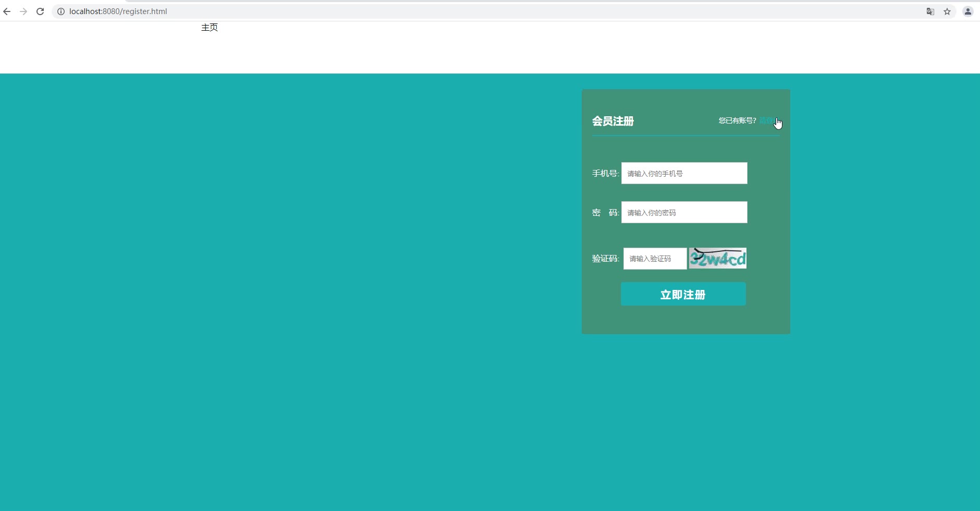The height and width of the screenshot is (511, 980).
Task: View site information icon in address bar
Action: pos(60,11)
